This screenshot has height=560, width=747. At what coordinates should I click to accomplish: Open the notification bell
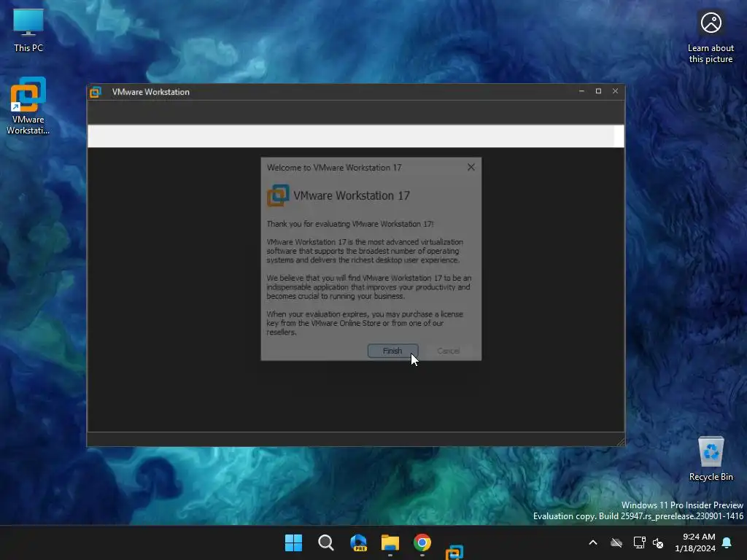(727, 542)
